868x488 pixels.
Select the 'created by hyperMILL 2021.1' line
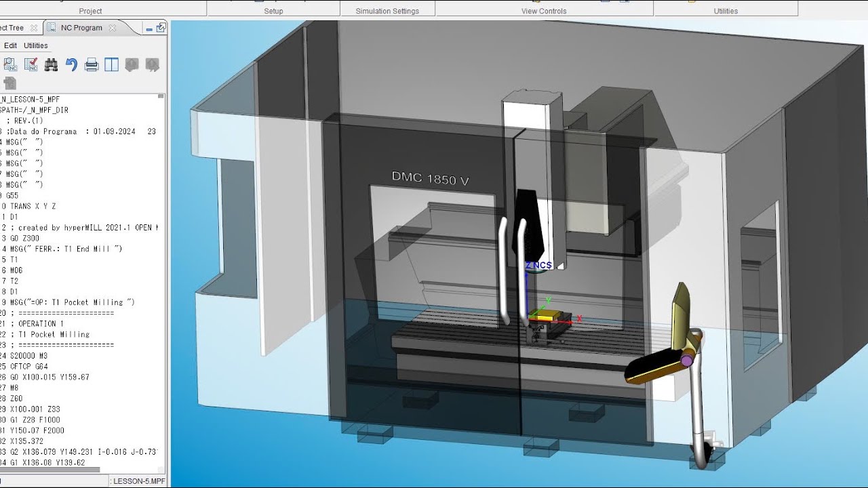click(x=83, y=228)
